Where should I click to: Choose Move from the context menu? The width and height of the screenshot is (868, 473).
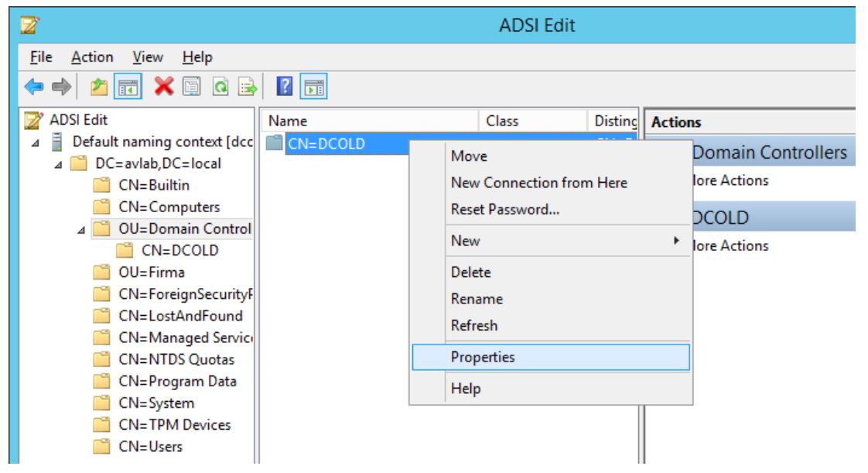[469, 156]
